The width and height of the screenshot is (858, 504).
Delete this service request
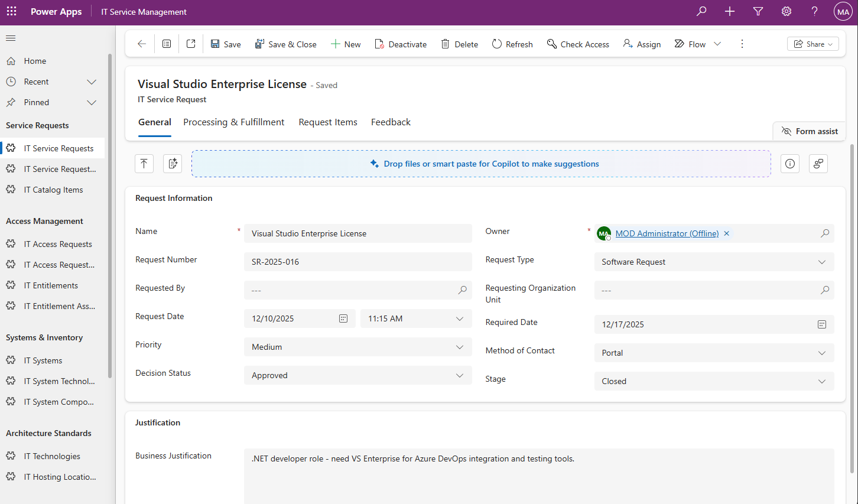pyautogui.click(x=460, y=44)
